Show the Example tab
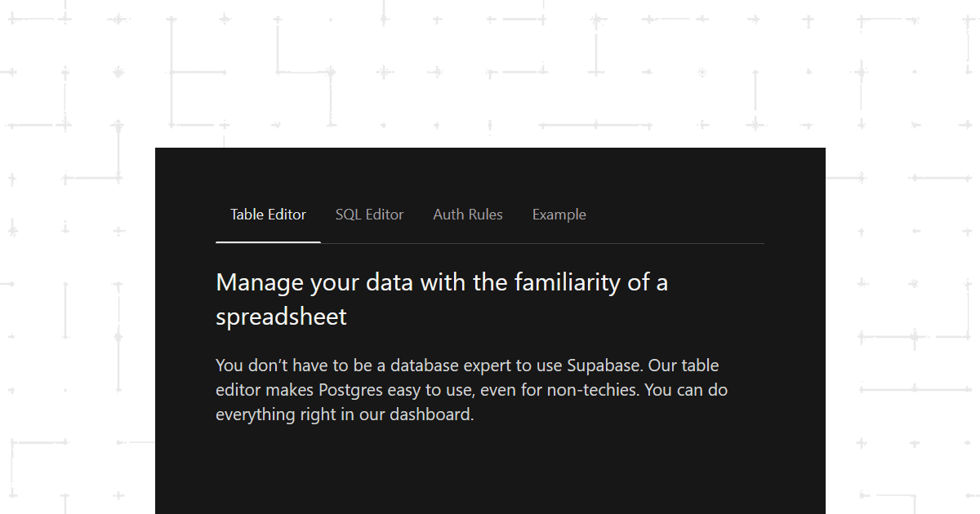Image resolution: width=980 pixels, height=514 pixels. tap(559, 215)
